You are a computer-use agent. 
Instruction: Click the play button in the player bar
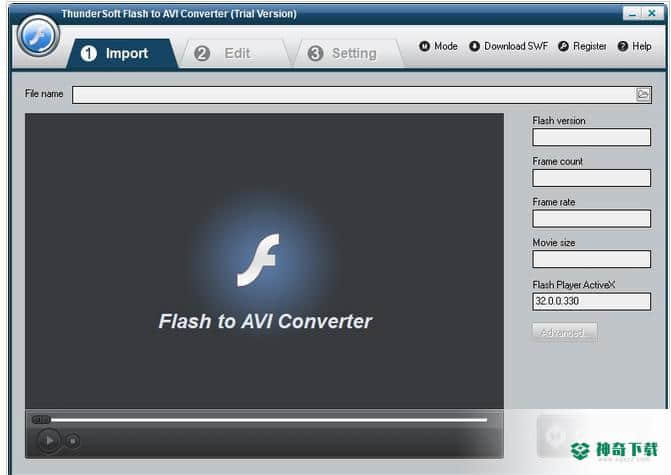click(x=49, y=440)
